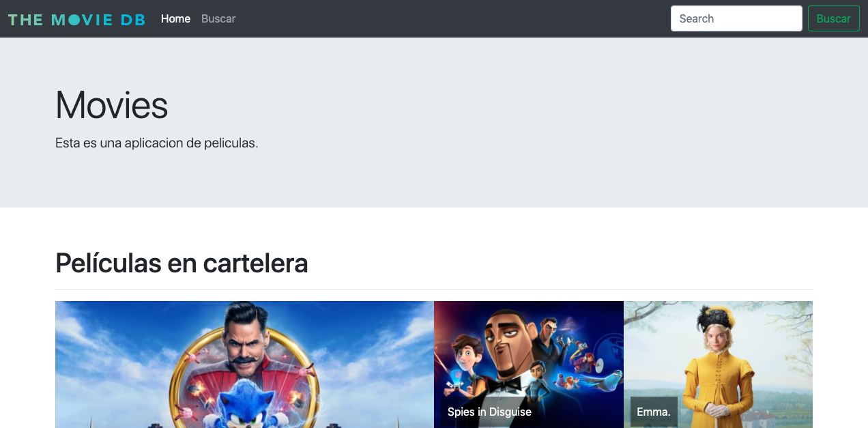Click The Movie DB logo
868x428 pixels.
76,20
